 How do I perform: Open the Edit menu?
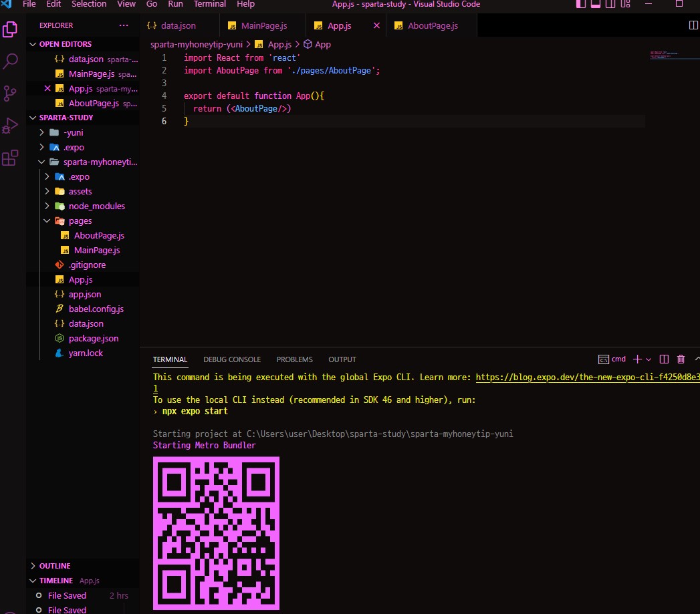(x=53, y=4)
